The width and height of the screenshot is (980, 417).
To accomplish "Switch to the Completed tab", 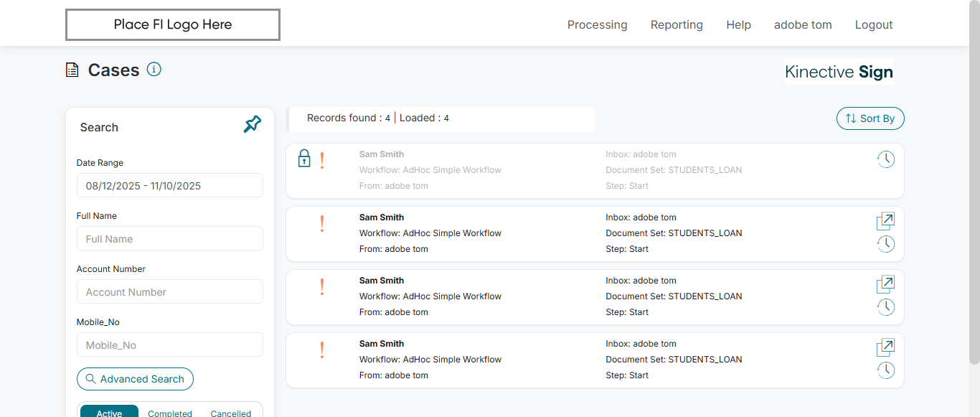I will (170, 413).
